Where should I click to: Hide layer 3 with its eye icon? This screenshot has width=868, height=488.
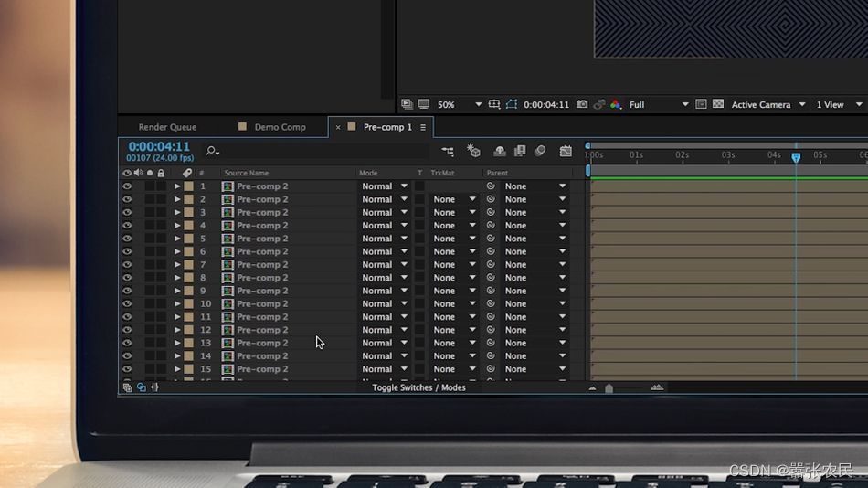pyautogui.click(x=127, y=212)
